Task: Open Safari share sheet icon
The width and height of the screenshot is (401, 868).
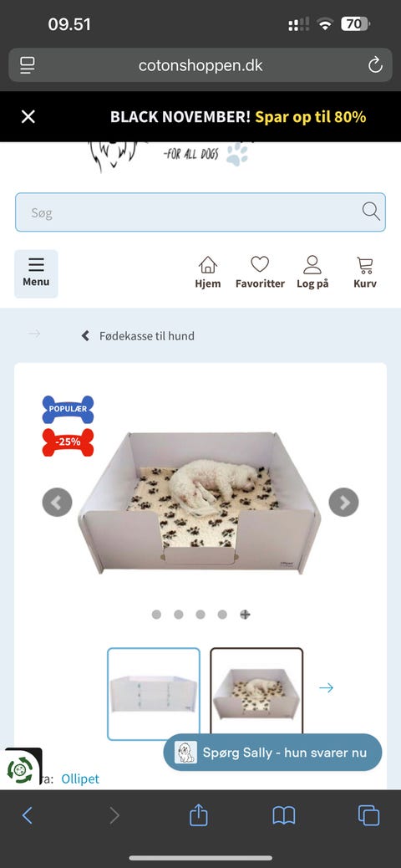Action: pyautogui.click(x=199, y=814)
